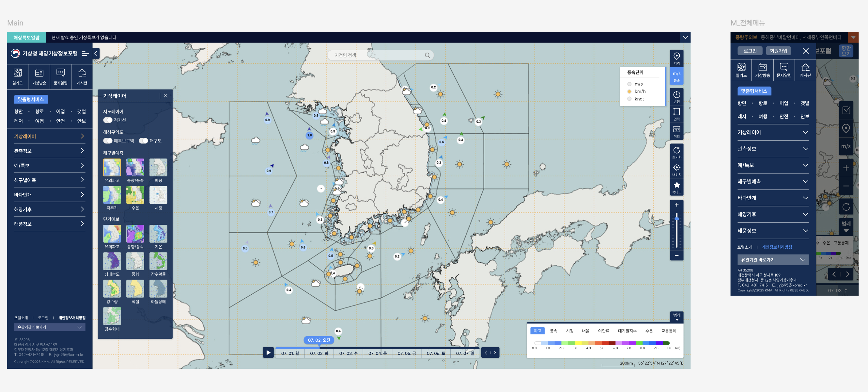Switch to the 풍속 legend tab
This screenshot has height=392, width=868.
click(553, 331)
